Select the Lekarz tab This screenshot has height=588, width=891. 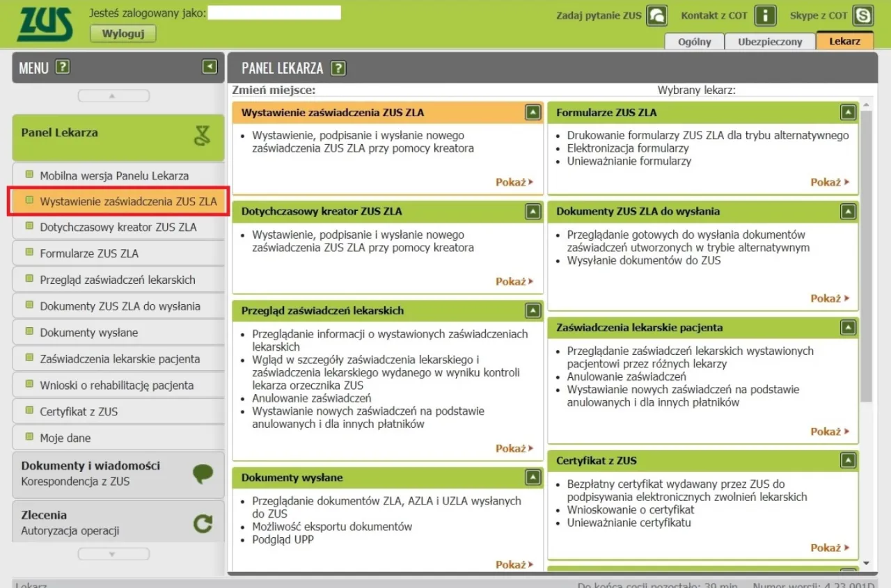tap(844, 40)
